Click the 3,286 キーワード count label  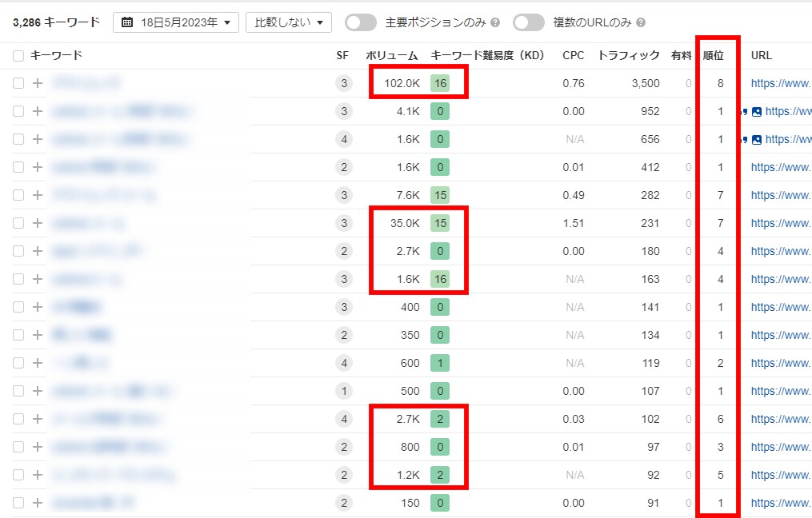(56, 22)
